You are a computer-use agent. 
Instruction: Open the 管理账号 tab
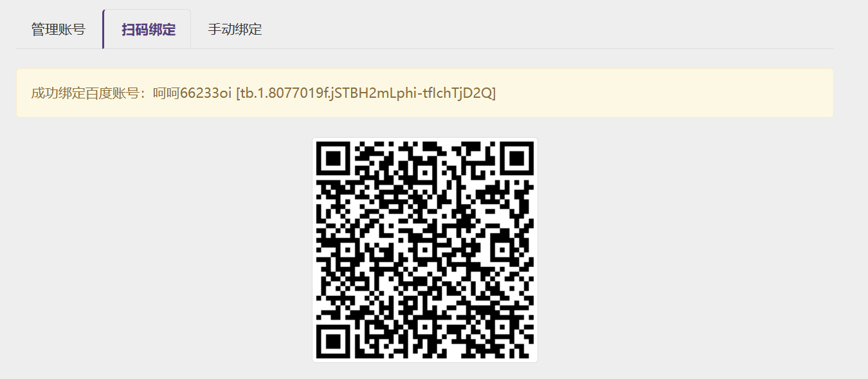58,30
